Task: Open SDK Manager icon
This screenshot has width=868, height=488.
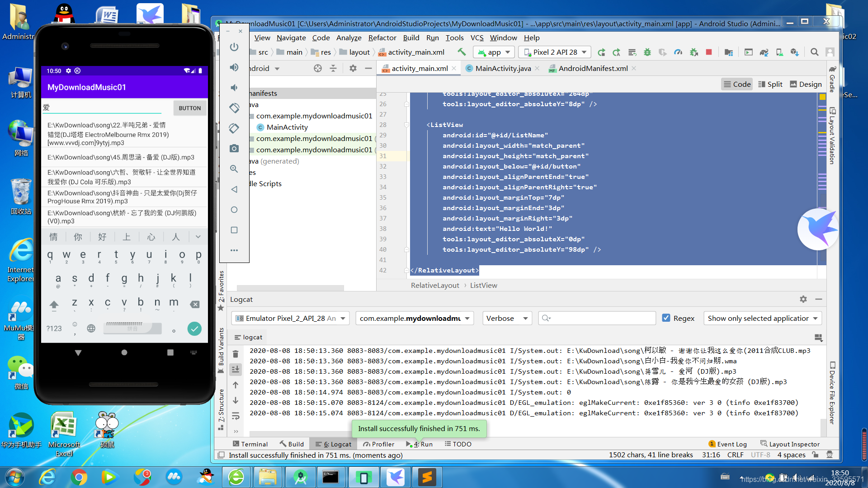Action: click(795, 52)
